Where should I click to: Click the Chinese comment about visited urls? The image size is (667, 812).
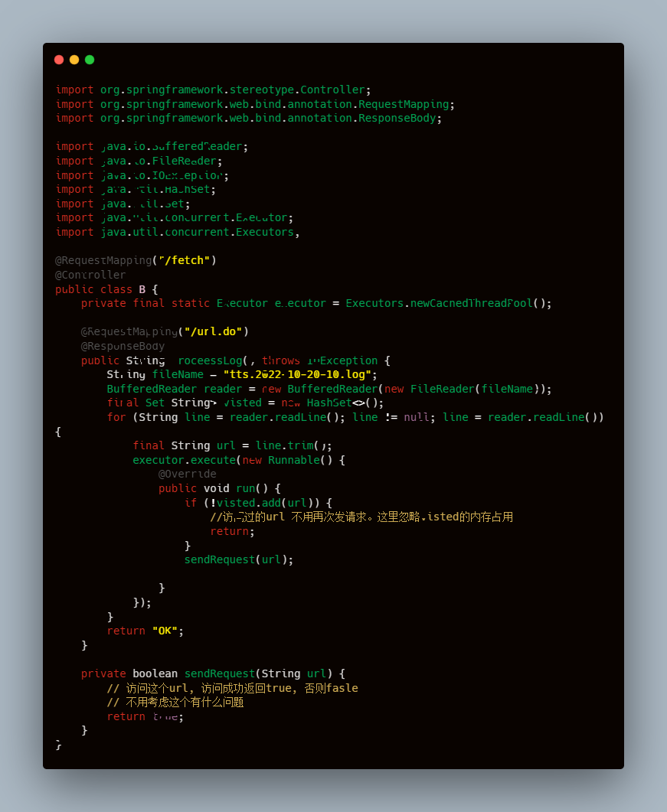(361, 517)
